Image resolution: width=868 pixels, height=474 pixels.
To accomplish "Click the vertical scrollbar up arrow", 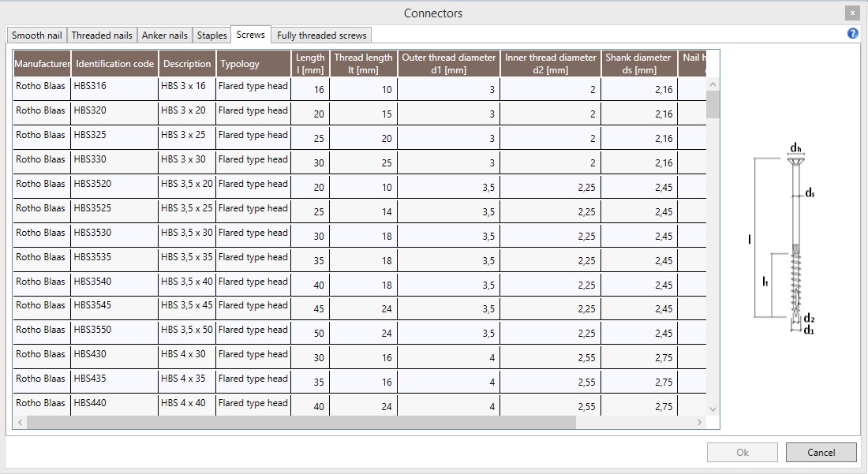I will 713,84.
